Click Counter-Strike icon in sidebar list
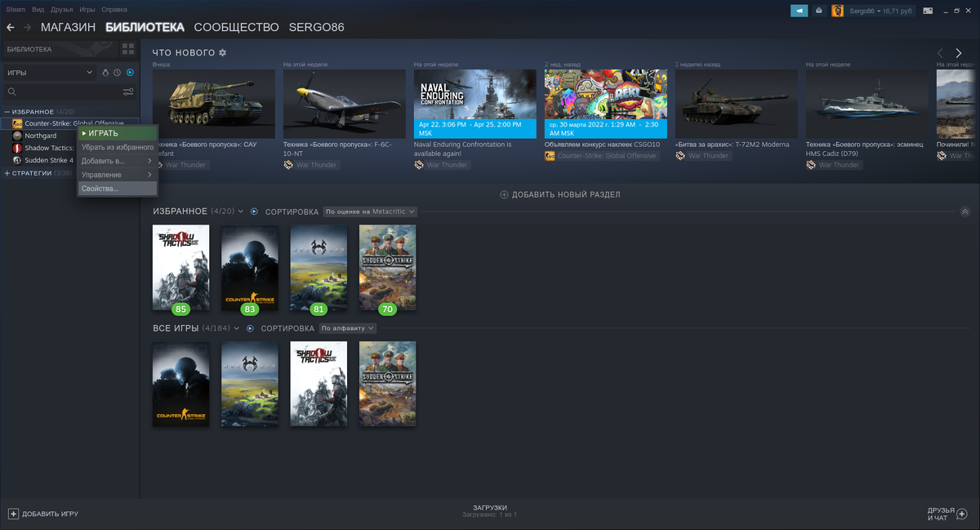 point(17,123)
